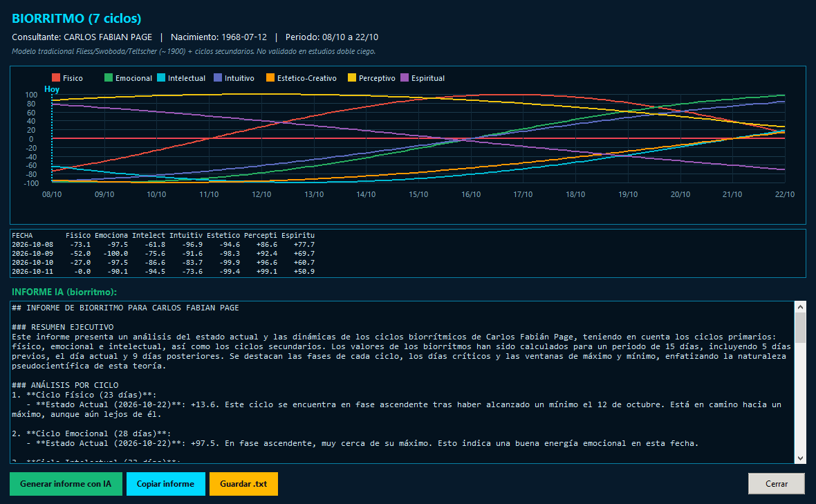This screenshot has width=816, height=504.
Task: Click the report scrollbar thumb
Action: tap(800, 327)
